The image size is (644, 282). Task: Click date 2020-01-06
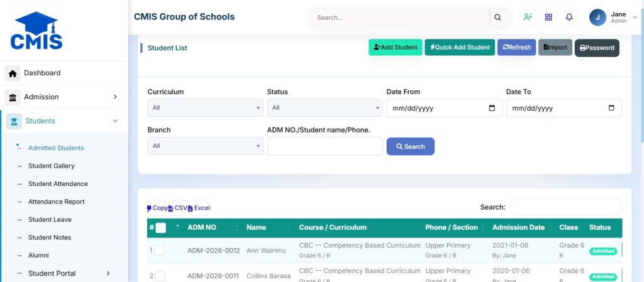[x=511, y=271]
